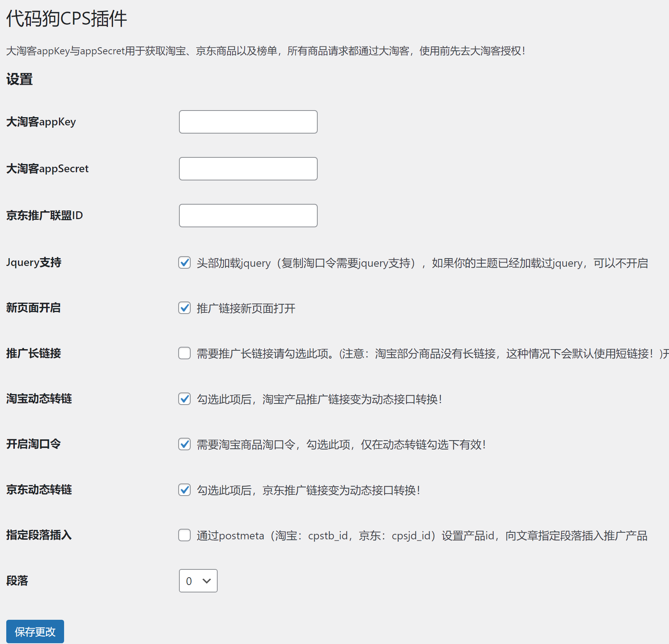Click the 大淘客appSecret field label
Viewport: 669px width, 644px height.
(48, 169)
